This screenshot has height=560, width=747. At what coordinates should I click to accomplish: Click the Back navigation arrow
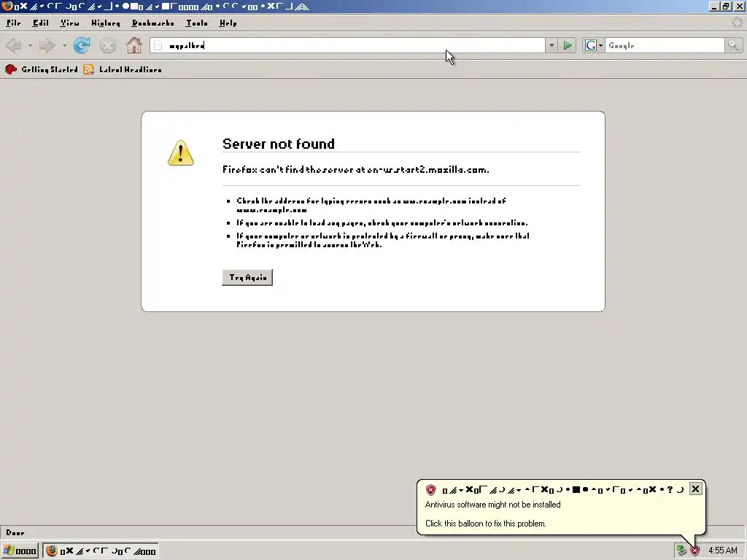click(x=13, y=46)
